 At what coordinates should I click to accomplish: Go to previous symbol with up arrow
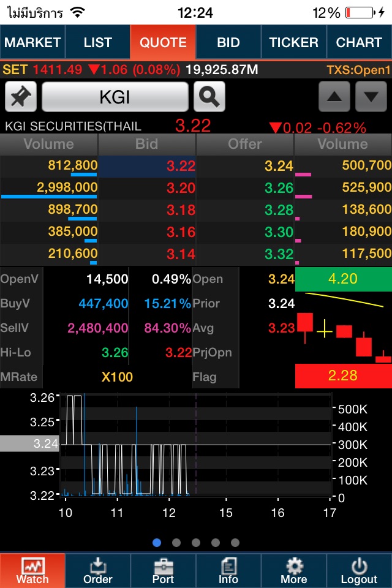coord(334,97)
